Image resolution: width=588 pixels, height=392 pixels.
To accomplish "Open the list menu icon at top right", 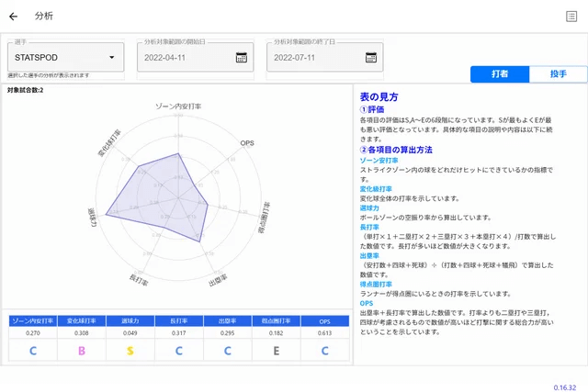I will point(571,16).
